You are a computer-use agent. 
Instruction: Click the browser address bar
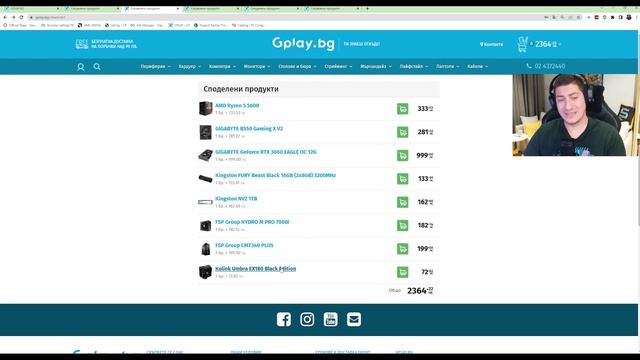286,17
